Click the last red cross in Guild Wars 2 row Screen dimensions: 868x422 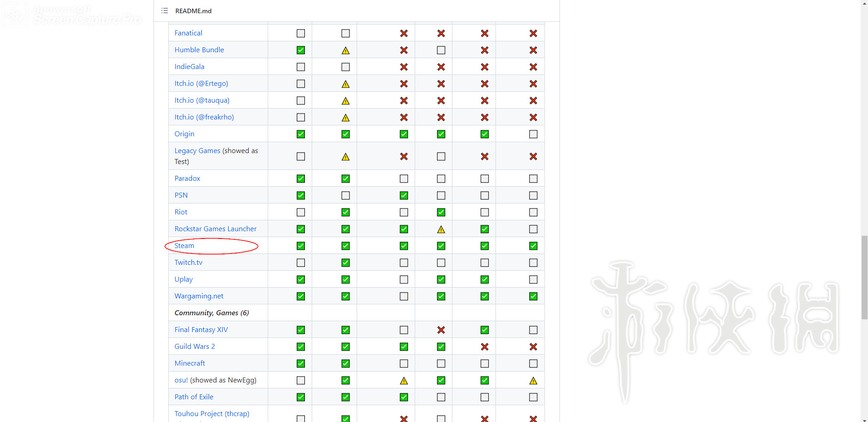point(533,347)
